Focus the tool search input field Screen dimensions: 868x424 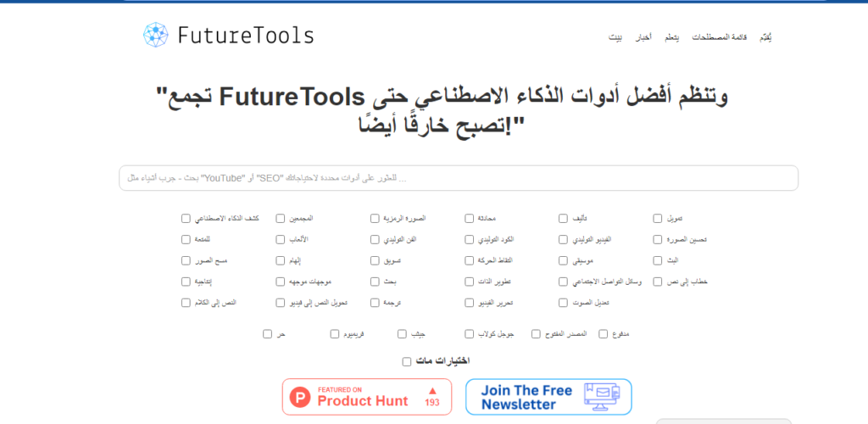pyautogui.click(x=458, y=178)
